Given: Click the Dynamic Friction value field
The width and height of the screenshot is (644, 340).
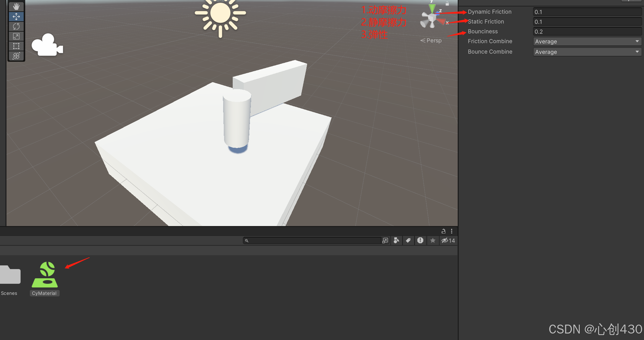Looking at the screenshot, I should [587, 12].
